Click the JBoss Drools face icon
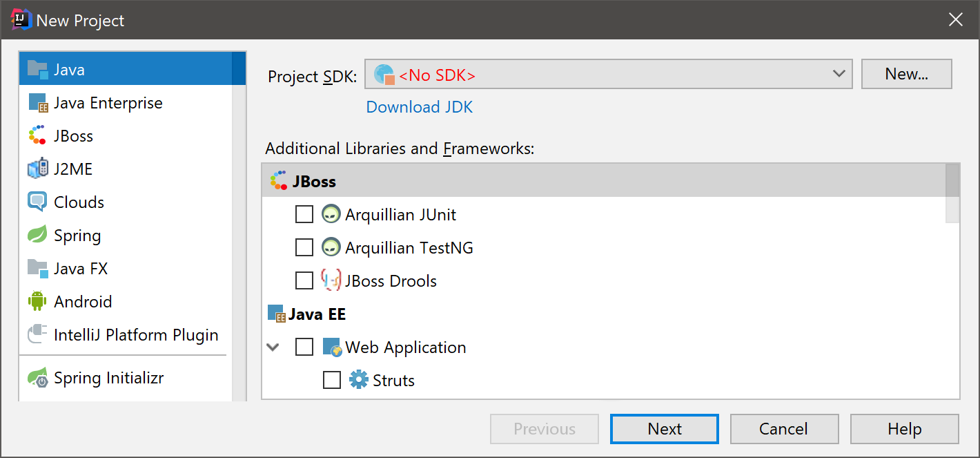980x458 pixels. coord(331,281)
